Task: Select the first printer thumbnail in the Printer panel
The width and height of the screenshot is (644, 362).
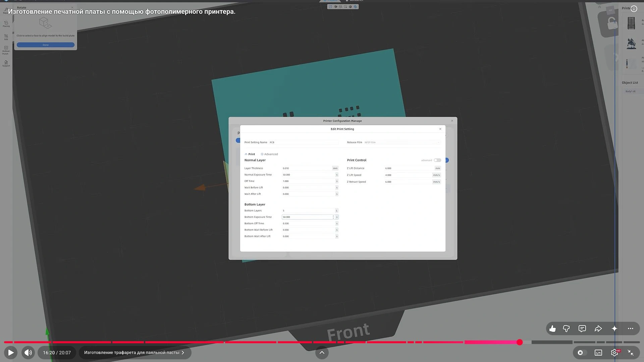Action: click(x=631, y=23)
